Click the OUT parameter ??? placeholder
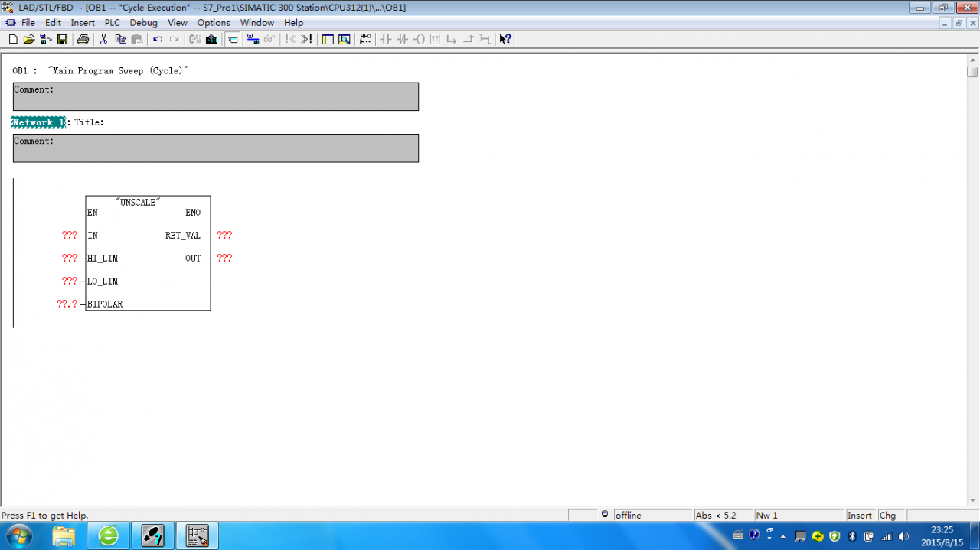 point(224,259)
